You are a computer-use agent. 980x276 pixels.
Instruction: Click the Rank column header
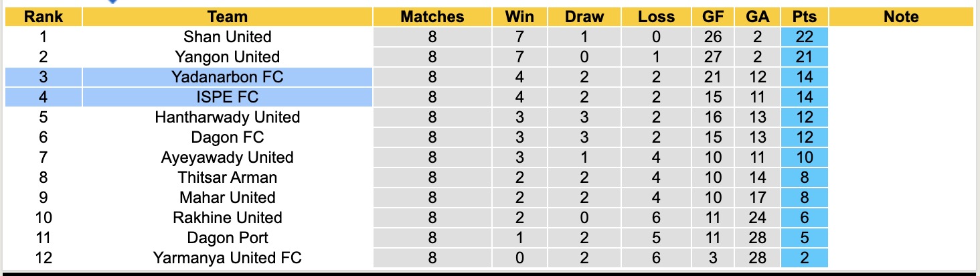[43, 17]
